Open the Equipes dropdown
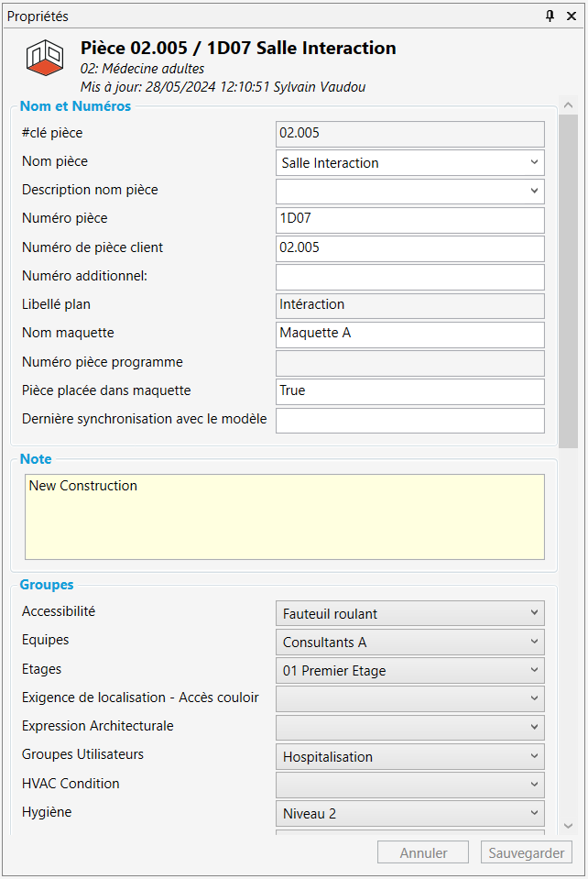588x879 pixels. point(534,642)
